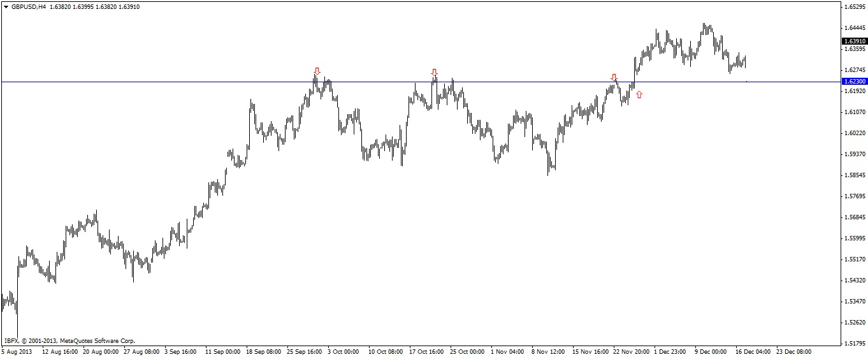Click the 20 Aug 00:00 time label
This screenshot has width=868, height=357.
[x=101, y=352]
